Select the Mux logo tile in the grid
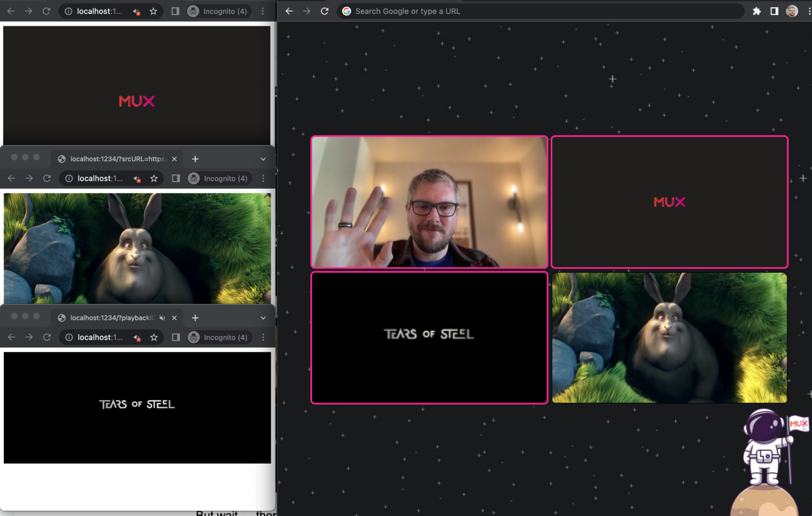The width and height of the screenshot is (812, 516). tap(669, 202)
